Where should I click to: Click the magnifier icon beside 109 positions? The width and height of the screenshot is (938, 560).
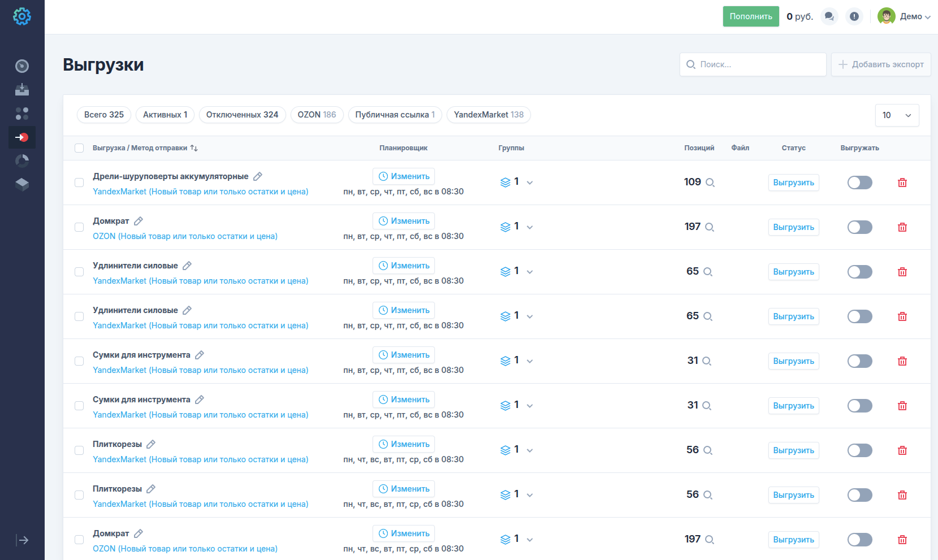[x=710, y=183]
